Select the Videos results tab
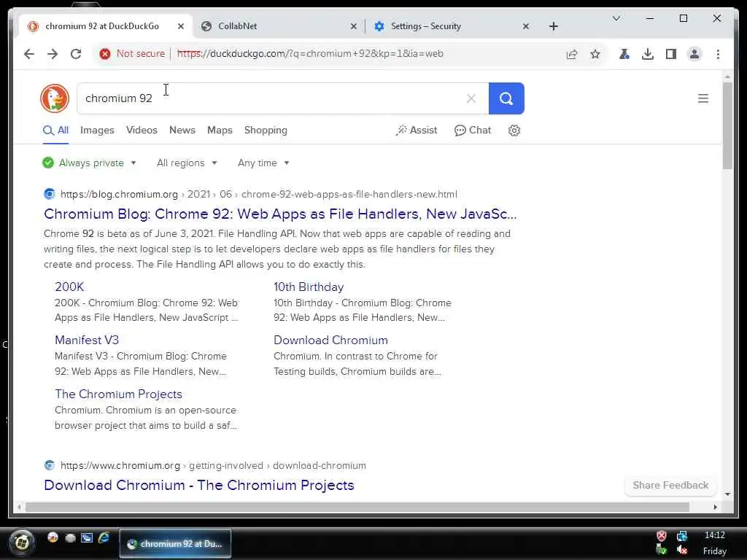The height and width of the screenshot is (560, 747). (x=142, y=131)
